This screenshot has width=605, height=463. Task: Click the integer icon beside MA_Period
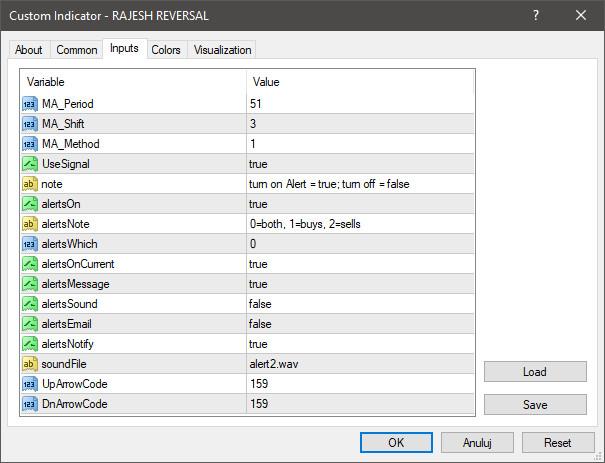(x=30, y=104)
